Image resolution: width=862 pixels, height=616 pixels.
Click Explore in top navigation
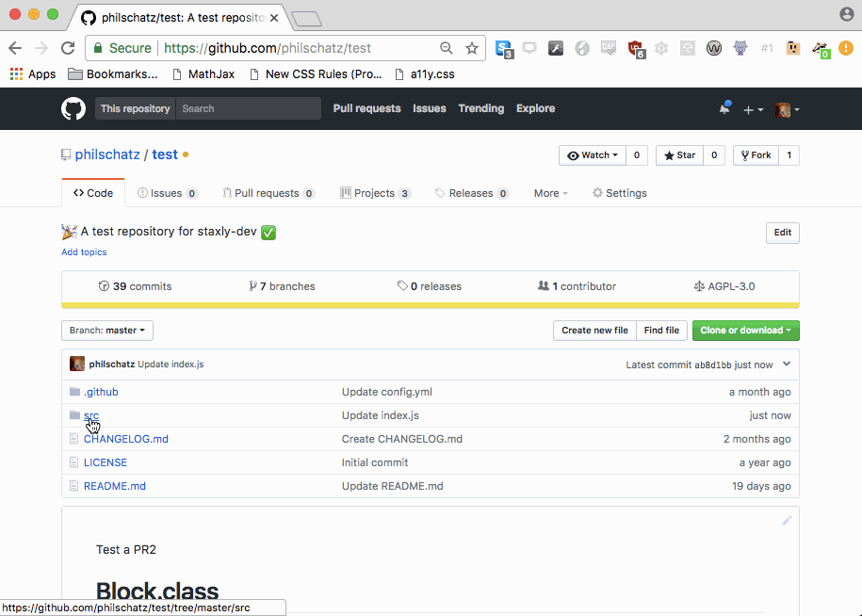pos(535,109)
